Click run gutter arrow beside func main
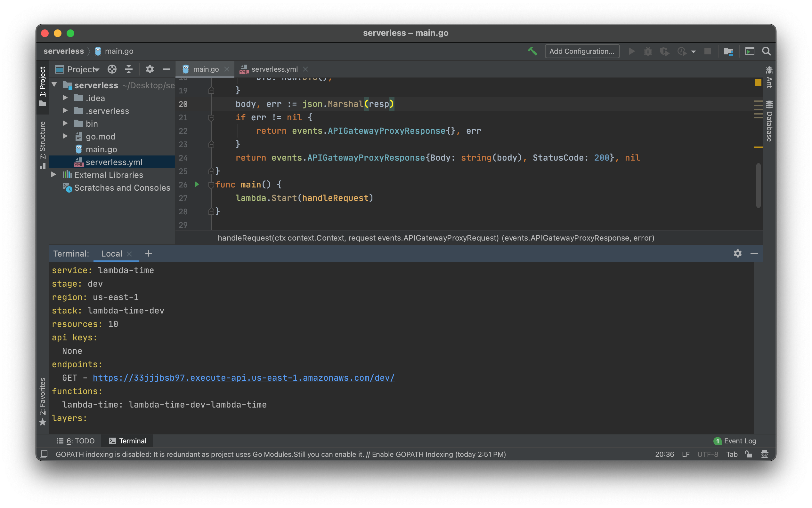Screen dimensions: 812x508 tap(197, 185)
